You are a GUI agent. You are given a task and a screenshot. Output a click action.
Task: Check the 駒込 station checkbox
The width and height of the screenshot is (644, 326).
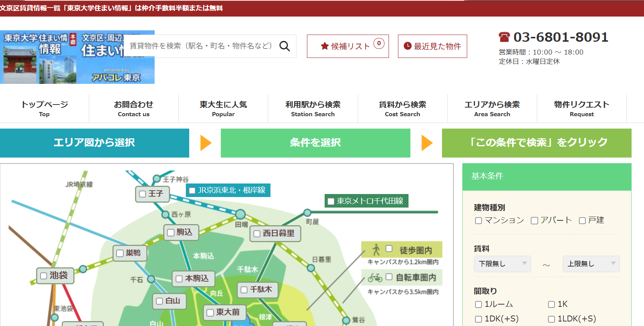(171, 233)
